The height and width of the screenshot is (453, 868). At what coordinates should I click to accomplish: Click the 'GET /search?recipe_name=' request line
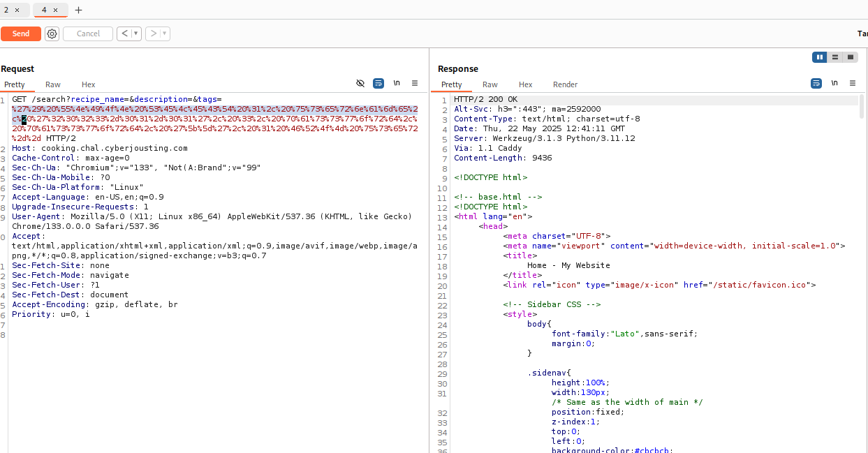(117, 100)
